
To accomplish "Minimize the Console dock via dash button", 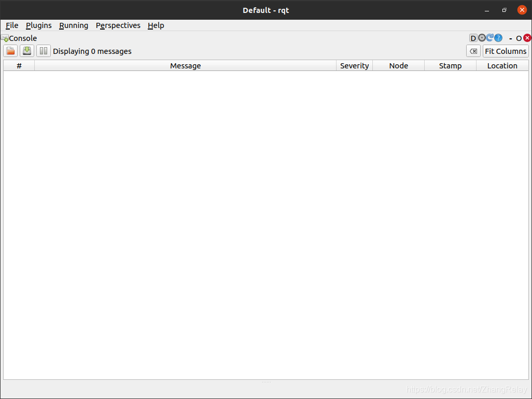I will coord(511,38).
